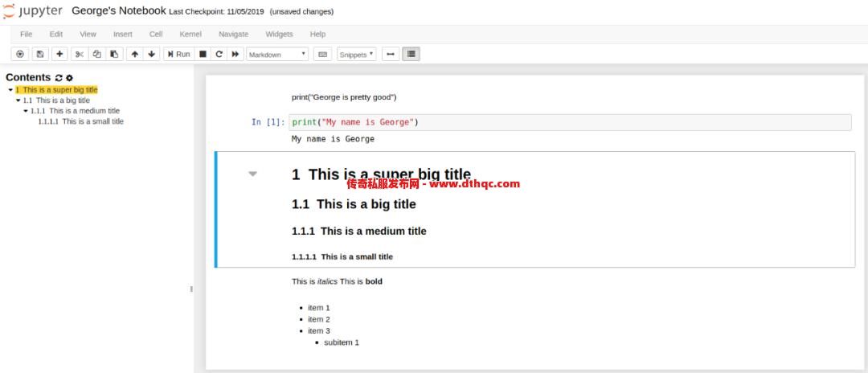Paste cells below using the toolbar icon
The image size is (868, 373).
114,54
